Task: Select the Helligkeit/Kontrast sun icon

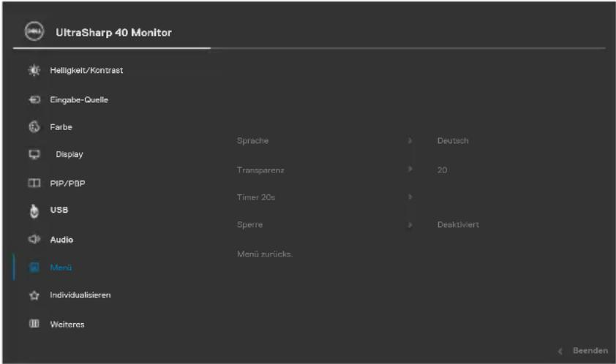Action: tap(34, 70)
